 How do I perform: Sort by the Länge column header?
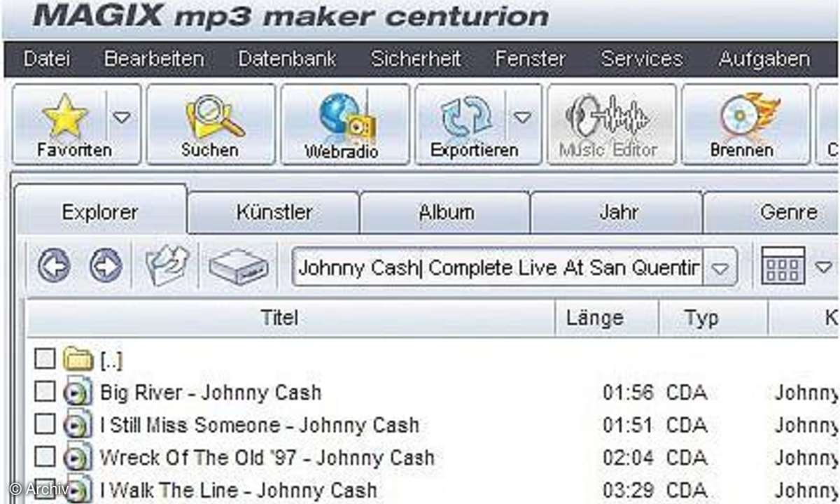[607, 318]
